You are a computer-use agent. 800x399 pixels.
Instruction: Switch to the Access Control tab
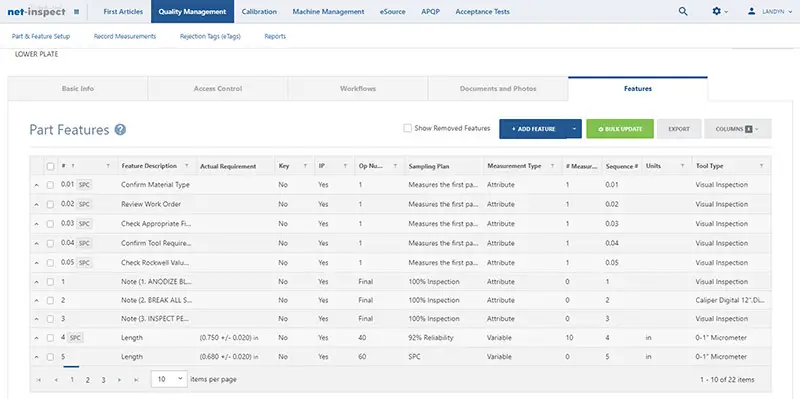217,88
